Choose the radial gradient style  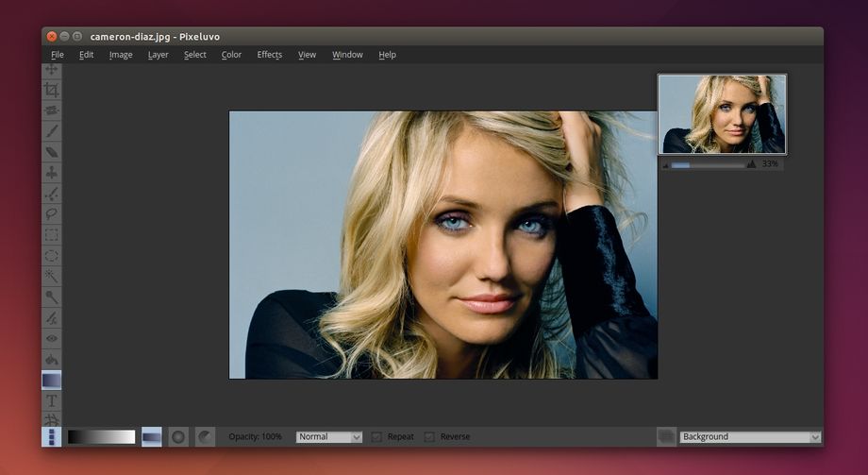pos(178,436)
